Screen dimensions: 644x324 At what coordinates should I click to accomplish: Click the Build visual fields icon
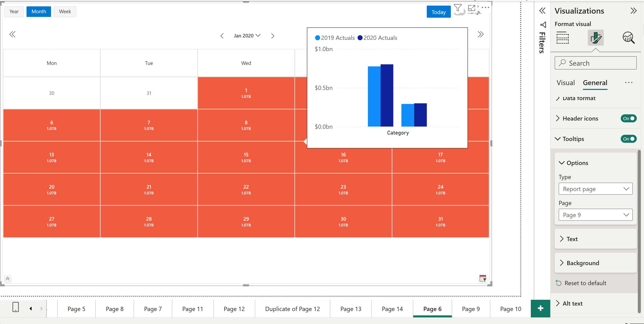coord(562,38)
